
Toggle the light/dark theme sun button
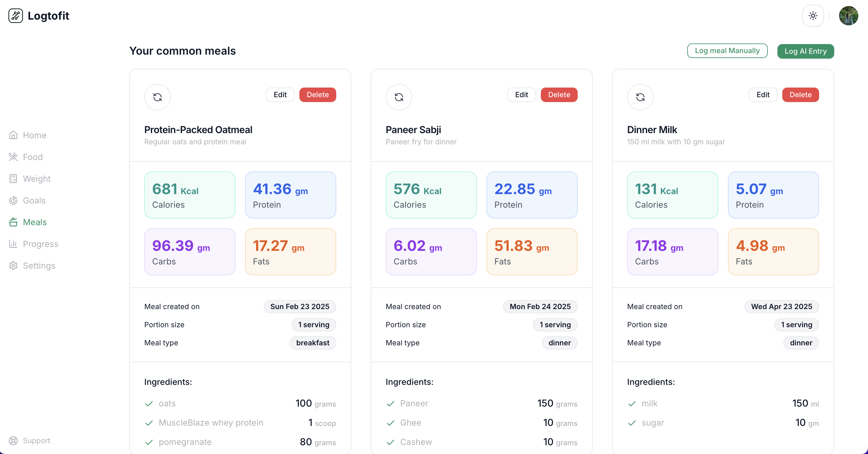tap(813, 15)
